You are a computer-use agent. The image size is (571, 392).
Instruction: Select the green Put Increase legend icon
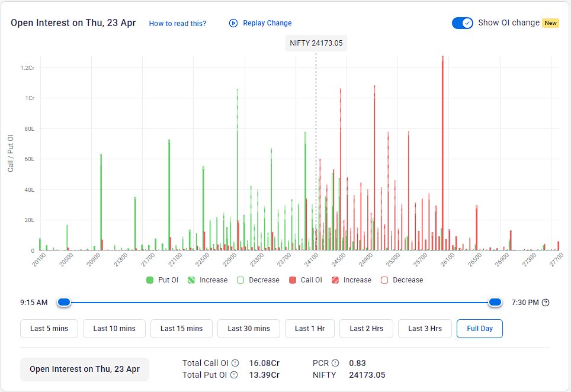pos(191,279)
